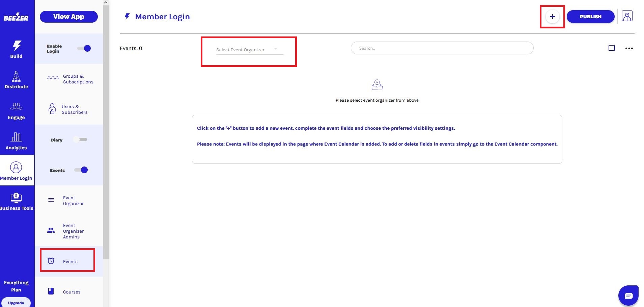Click the Everything Plan label

point(16,286)
